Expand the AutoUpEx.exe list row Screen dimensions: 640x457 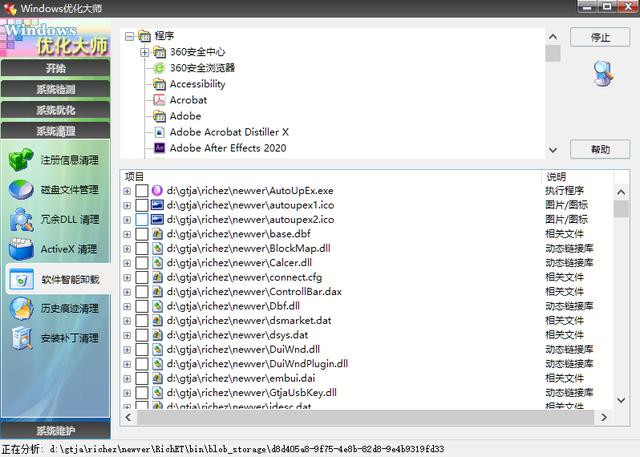[x=127, y=191]
